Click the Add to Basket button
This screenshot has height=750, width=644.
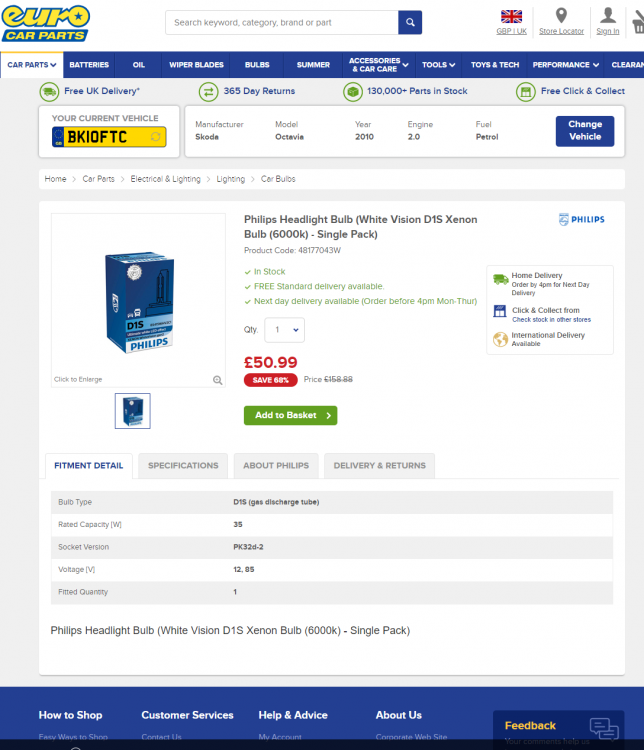pyautogui.click(x=290, y=416)
